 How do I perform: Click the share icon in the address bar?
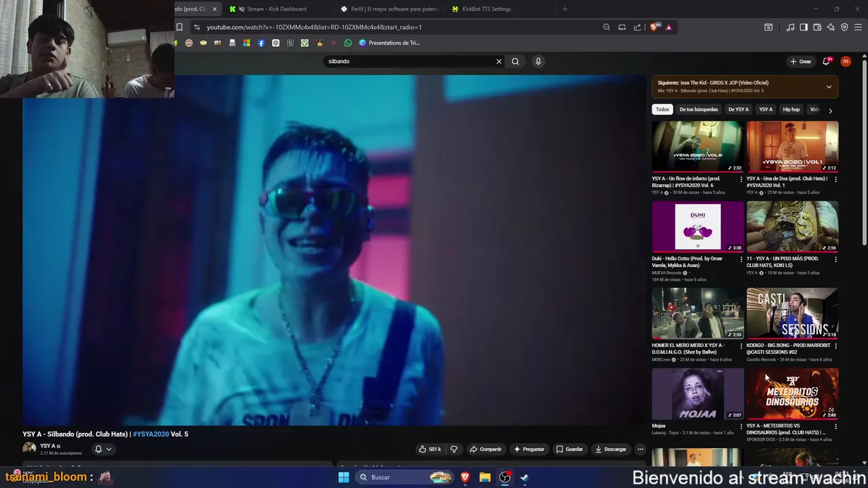(x=637, y=27)
